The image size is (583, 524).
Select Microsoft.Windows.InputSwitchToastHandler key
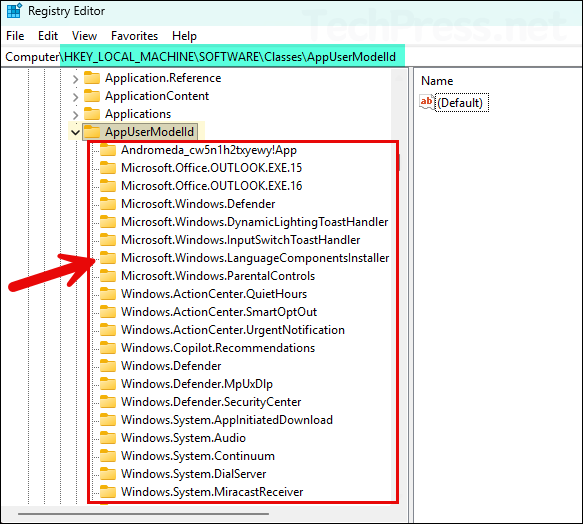click(x=241, y=240)
